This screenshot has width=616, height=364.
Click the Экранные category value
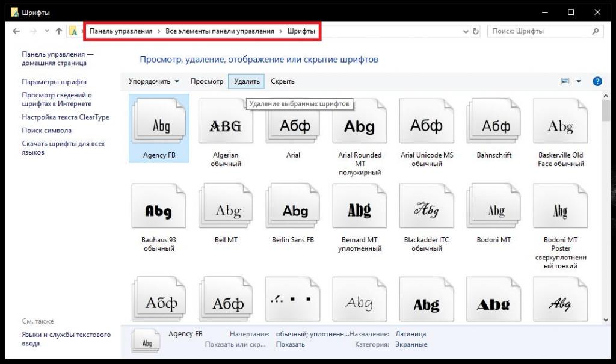[411, 344]
